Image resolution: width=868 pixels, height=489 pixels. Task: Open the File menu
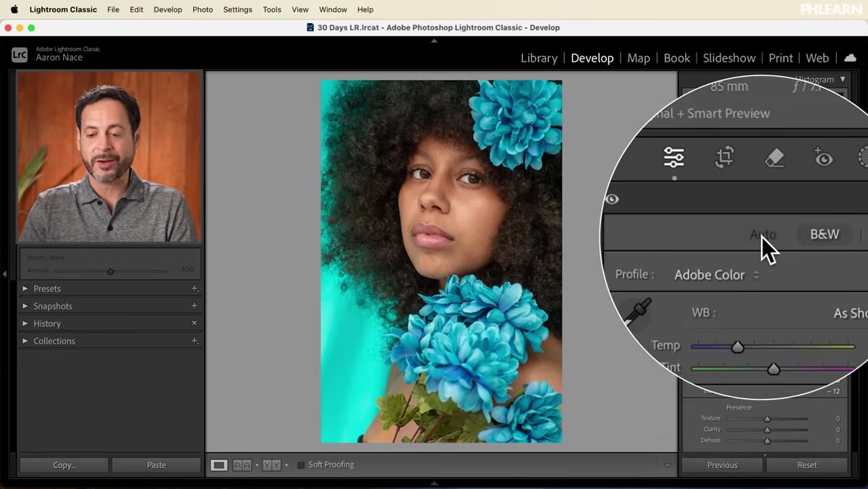[x=113, y=9]
